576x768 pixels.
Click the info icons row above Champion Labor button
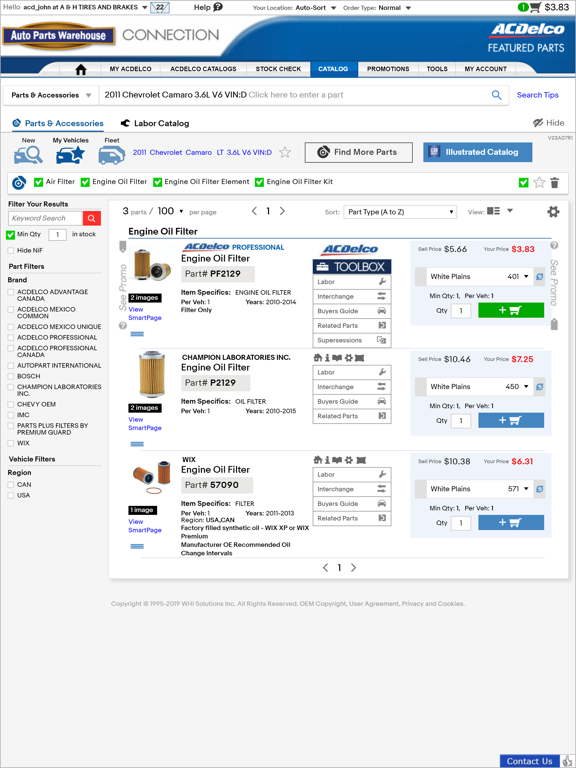tap(339, 358)
